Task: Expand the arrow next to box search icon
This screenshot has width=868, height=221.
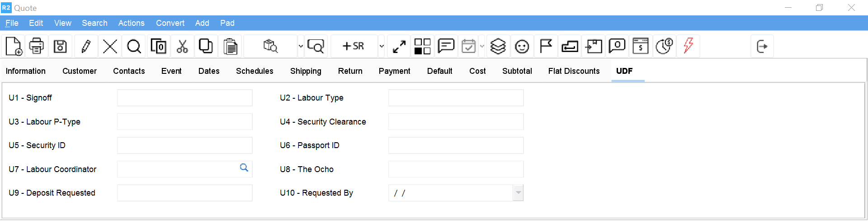Action: [301, 46]
